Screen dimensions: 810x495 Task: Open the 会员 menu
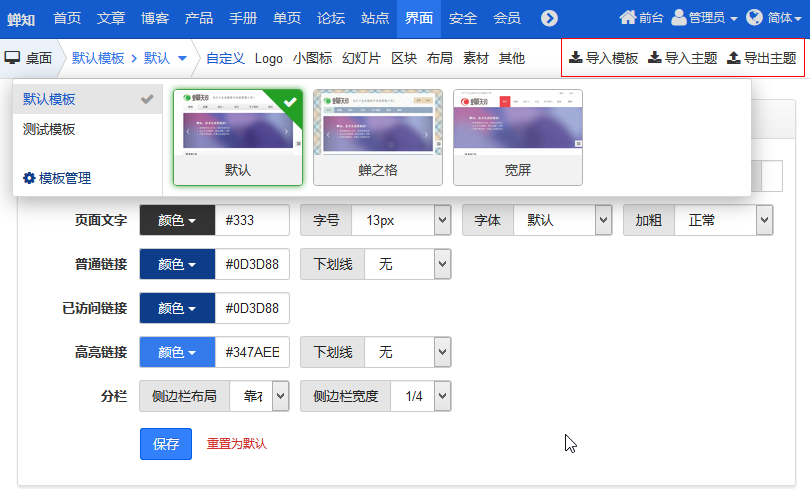[x=507, y=19]
